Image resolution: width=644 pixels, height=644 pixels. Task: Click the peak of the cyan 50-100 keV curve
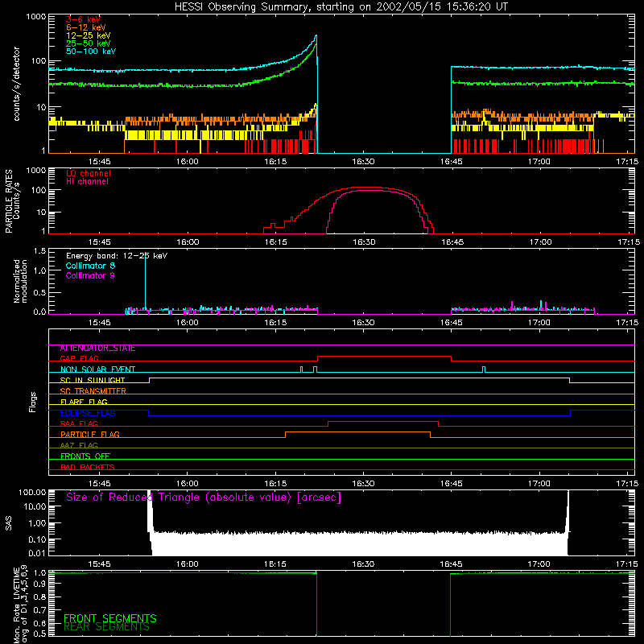pyautogui.click(x=316, y=35)
